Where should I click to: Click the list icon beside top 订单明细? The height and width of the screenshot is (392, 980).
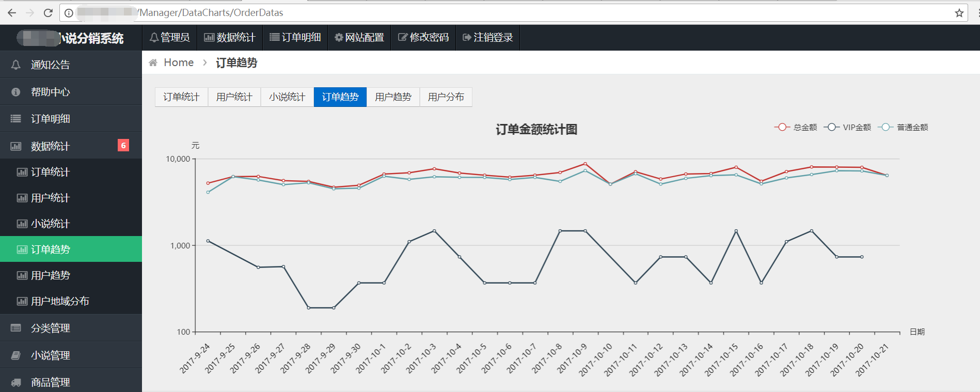[275, 37]
